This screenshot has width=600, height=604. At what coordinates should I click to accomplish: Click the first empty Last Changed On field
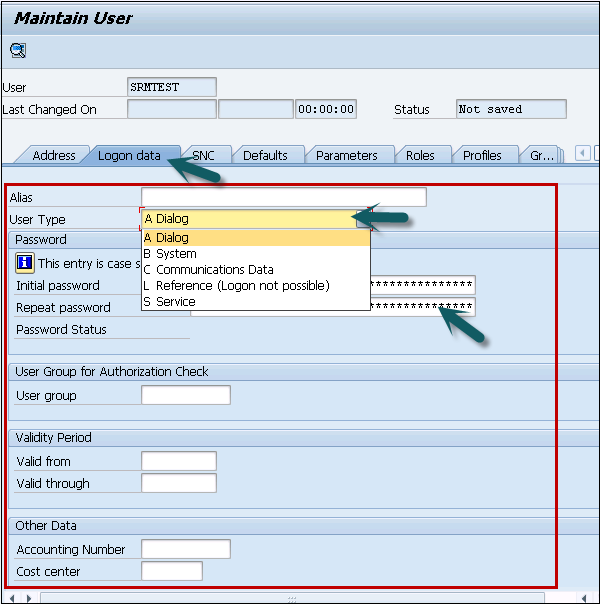coord(172,109)
